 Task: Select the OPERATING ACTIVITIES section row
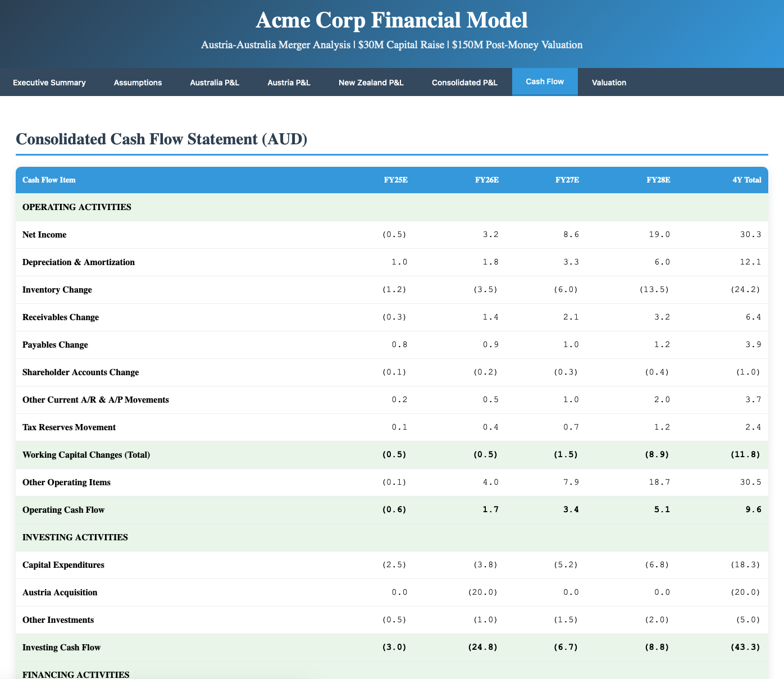click(76, 207)
